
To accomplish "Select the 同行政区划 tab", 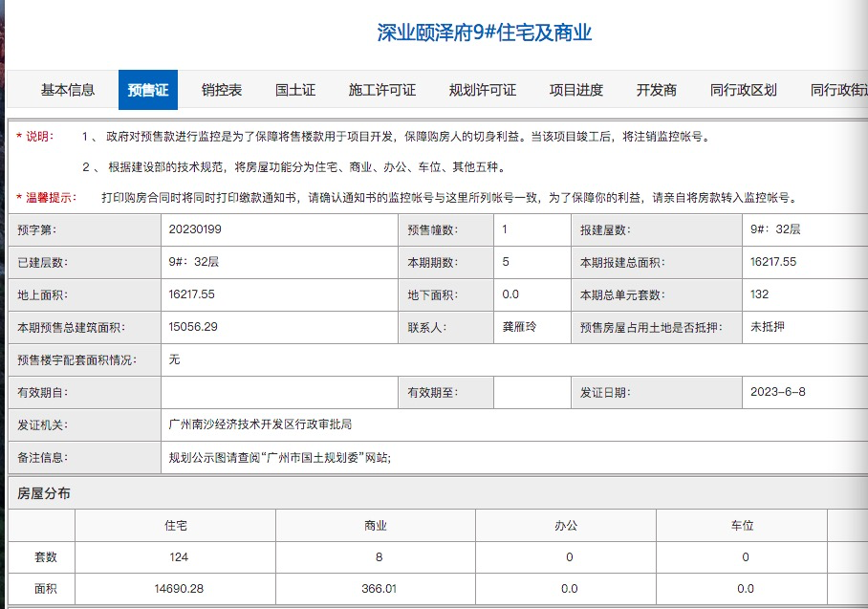I will coord(743,89).
